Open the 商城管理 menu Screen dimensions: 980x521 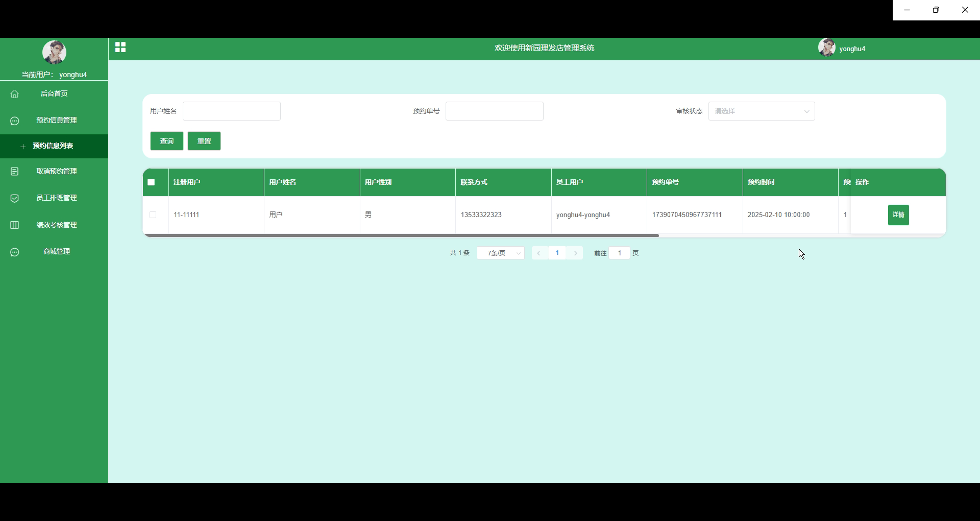click(54, 251)
